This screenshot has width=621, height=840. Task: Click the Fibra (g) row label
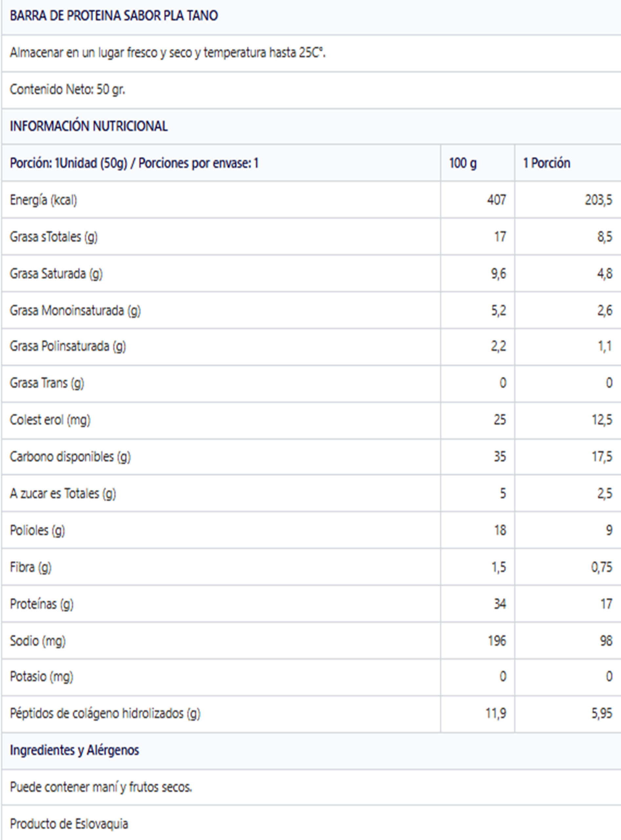pos(30,567)
